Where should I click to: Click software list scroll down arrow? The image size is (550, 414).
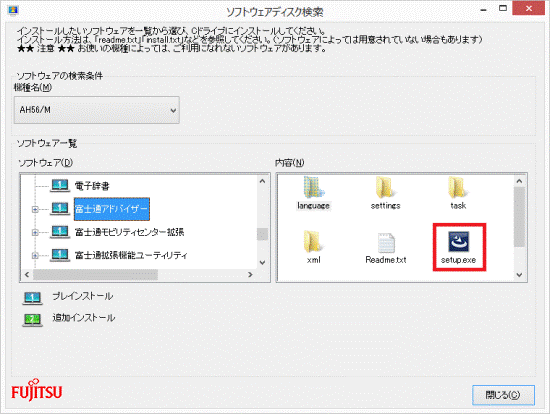coord(262,262)
